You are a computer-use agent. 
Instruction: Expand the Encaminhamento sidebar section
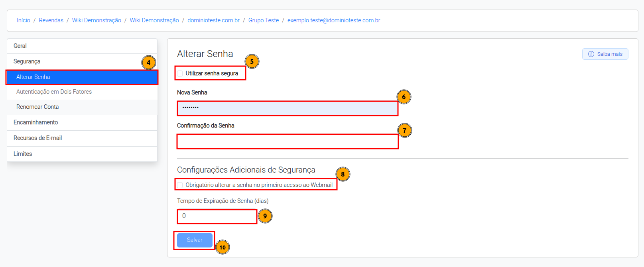(82, 122)
